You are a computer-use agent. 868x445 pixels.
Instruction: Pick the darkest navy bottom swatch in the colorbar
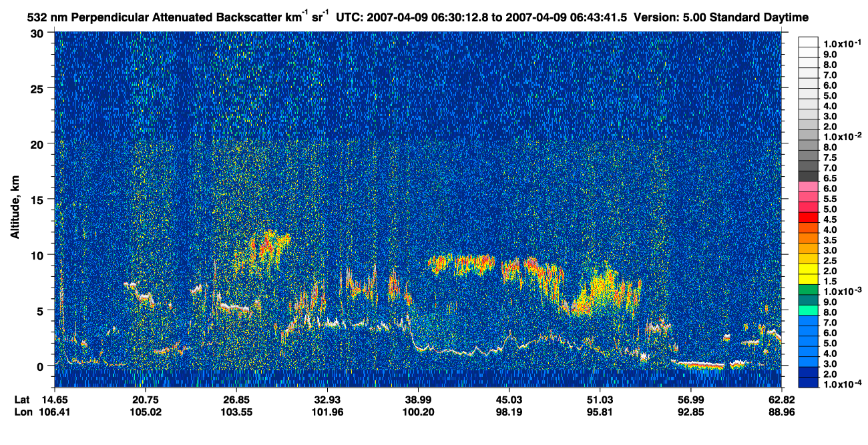(808, 382)
